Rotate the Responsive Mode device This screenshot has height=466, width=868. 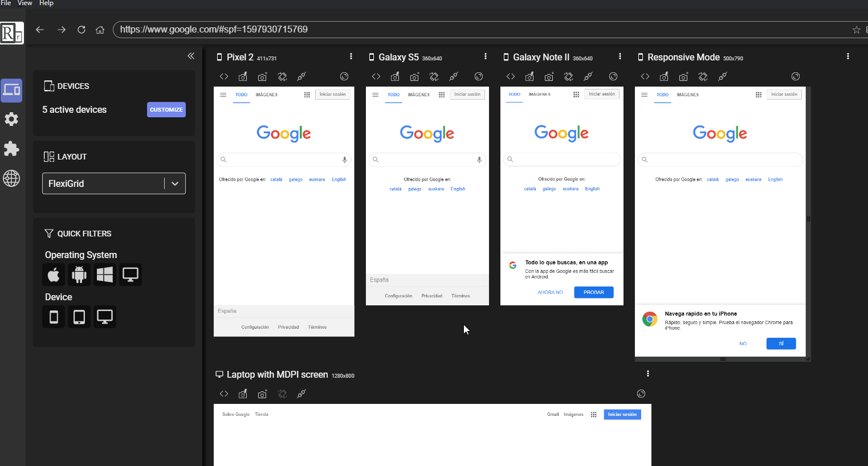[x=703, y=76]
